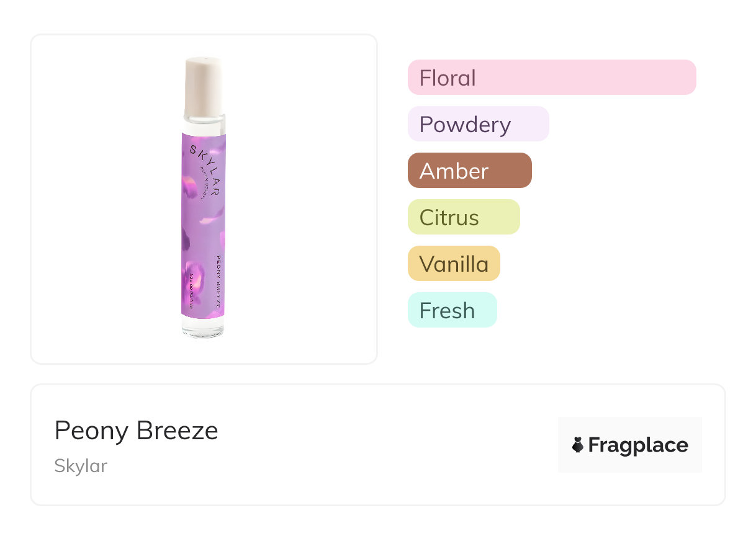Click the word Amber label text

[x=454, y=171]
